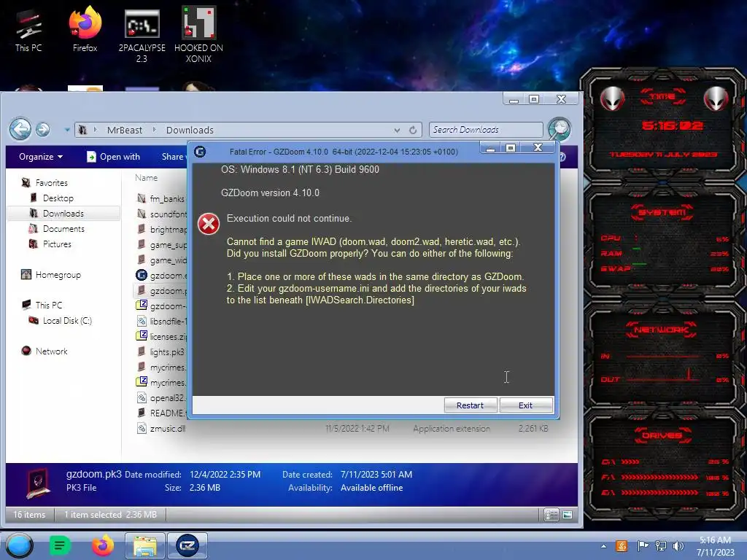Screen dimensions: 747x560
Task: Select Favorites in navigation pane
Action: tap(52, 183)
